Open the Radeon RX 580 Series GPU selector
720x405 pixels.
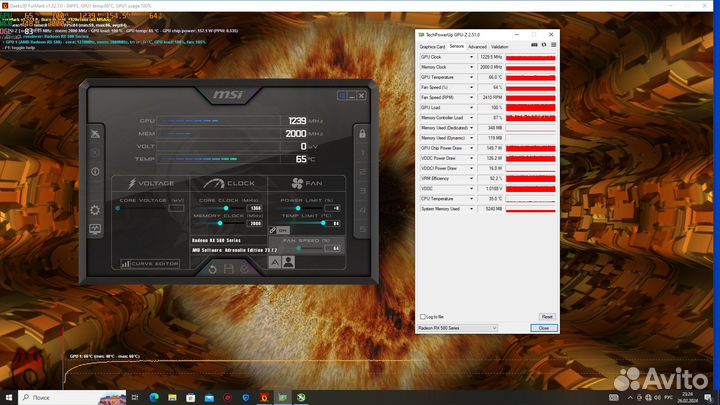(457, 328)
